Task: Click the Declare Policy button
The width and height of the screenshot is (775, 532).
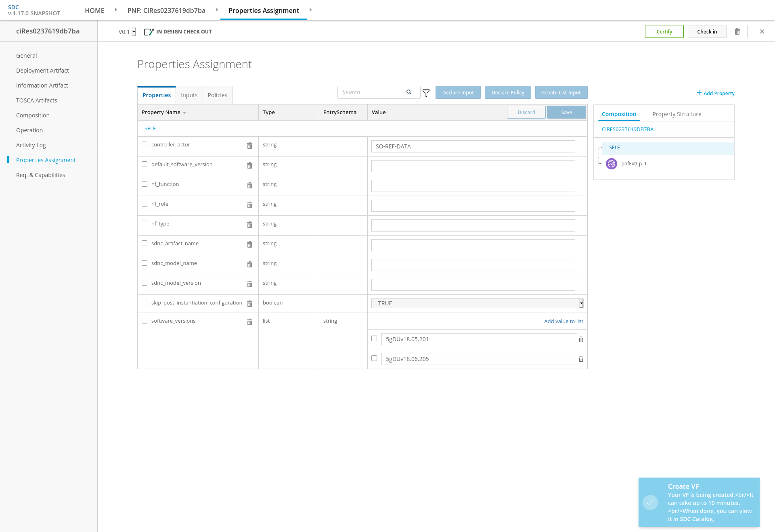Action: [508, 92]
